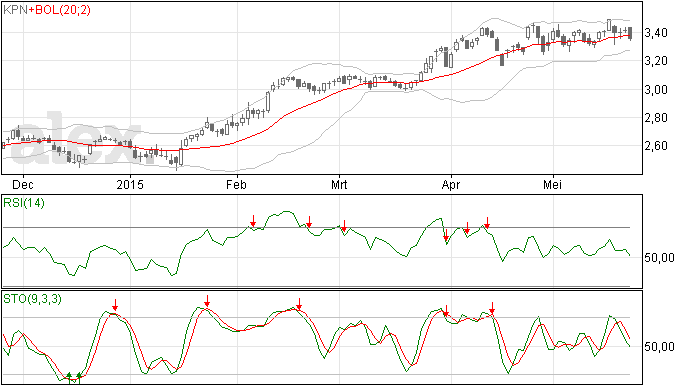The image size is (690, 387).
Task: Click the RSI(14) panel label
Action: [x=24, y=203]
